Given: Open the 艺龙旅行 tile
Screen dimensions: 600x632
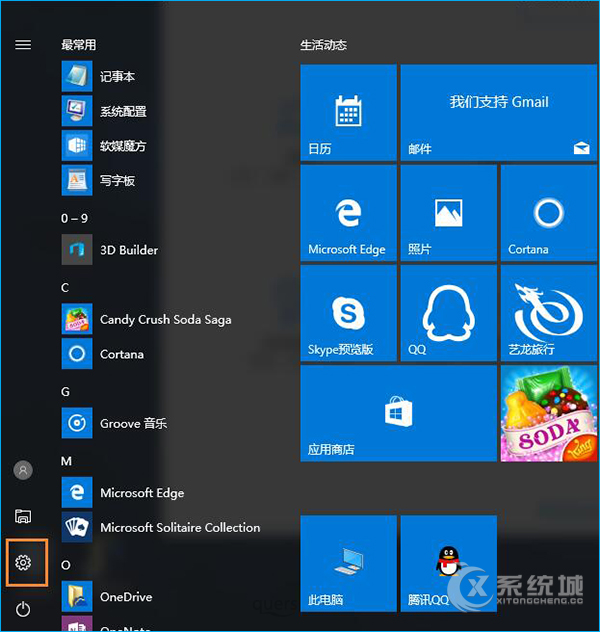Looking at the screenshot, I should click(549, 313).
